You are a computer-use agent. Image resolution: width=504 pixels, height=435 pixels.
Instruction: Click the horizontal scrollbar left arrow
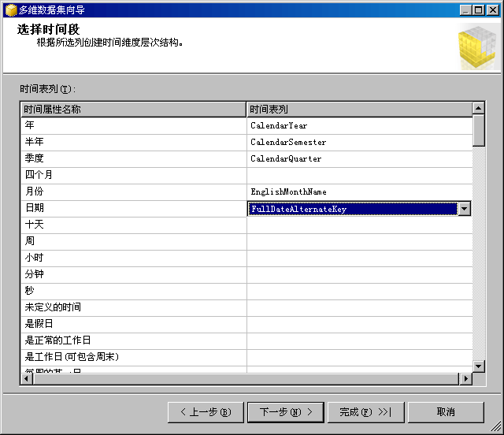(x=27, y=379)
